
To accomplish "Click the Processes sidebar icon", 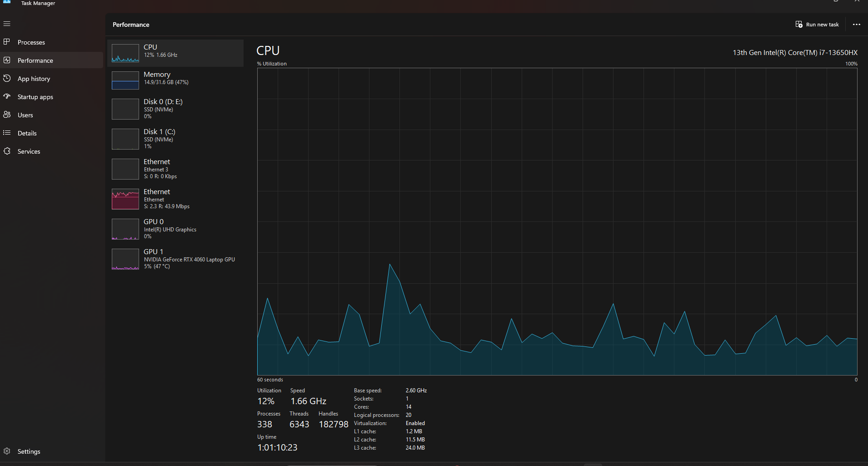I will [7, 42].
